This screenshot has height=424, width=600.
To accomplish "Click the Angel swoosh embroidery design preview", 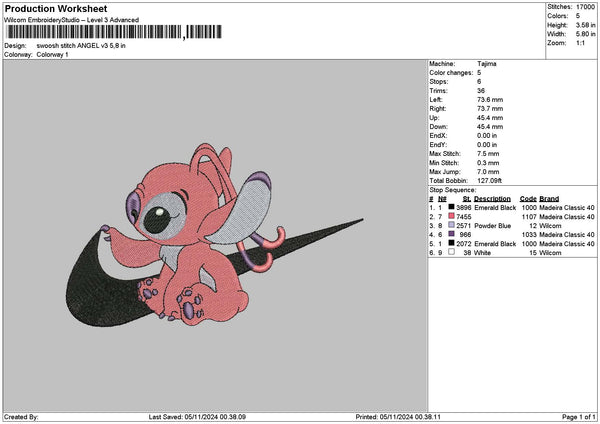I will tap(214, 235).
